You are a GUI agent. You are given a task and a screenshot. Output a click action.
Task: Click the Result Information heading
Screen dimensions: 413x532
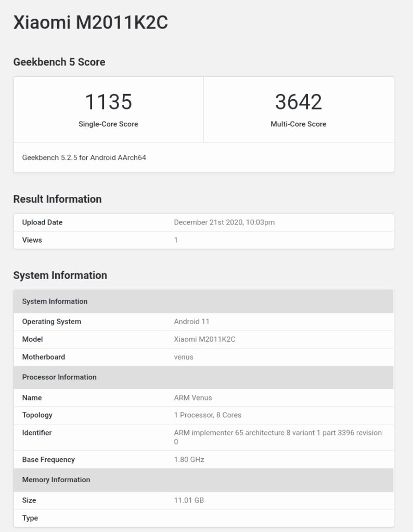click(x=57, y=199)
